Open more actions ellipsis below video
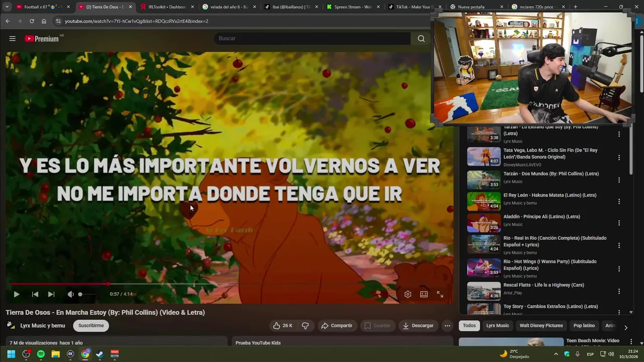This screenshot has width=644, height=362. point(447,326)
